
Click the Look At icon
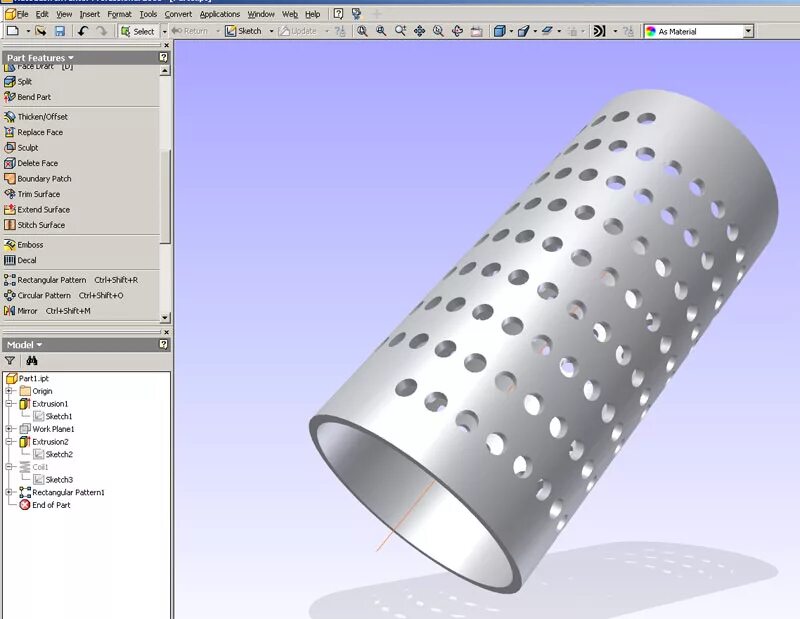[x=477, y=31]
